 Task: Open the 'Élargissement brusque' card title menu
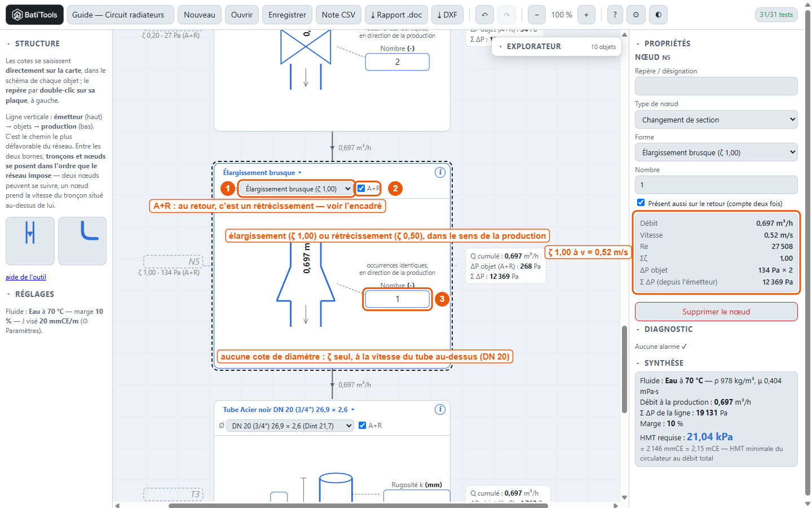point(262,173)
